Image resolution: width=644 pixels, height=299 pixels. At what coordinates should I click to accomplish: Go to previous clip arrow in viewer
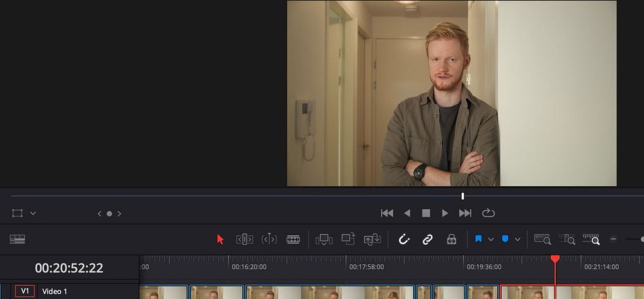click(99, 213)
